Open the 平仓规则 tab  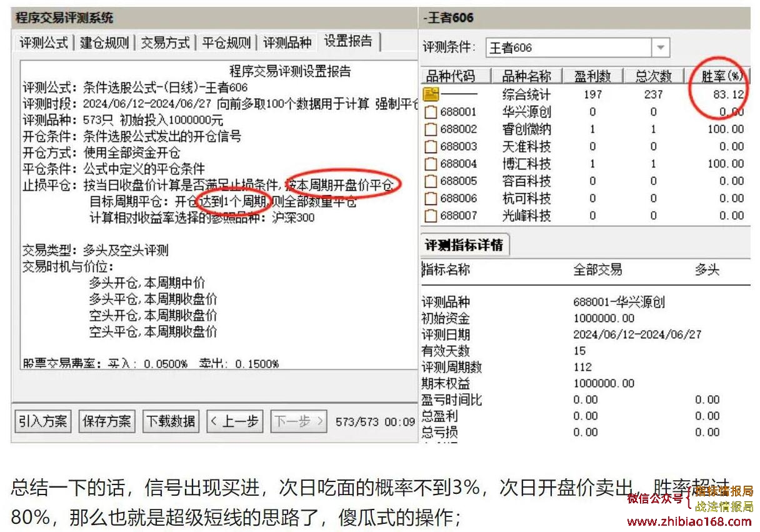coord(226,43)
